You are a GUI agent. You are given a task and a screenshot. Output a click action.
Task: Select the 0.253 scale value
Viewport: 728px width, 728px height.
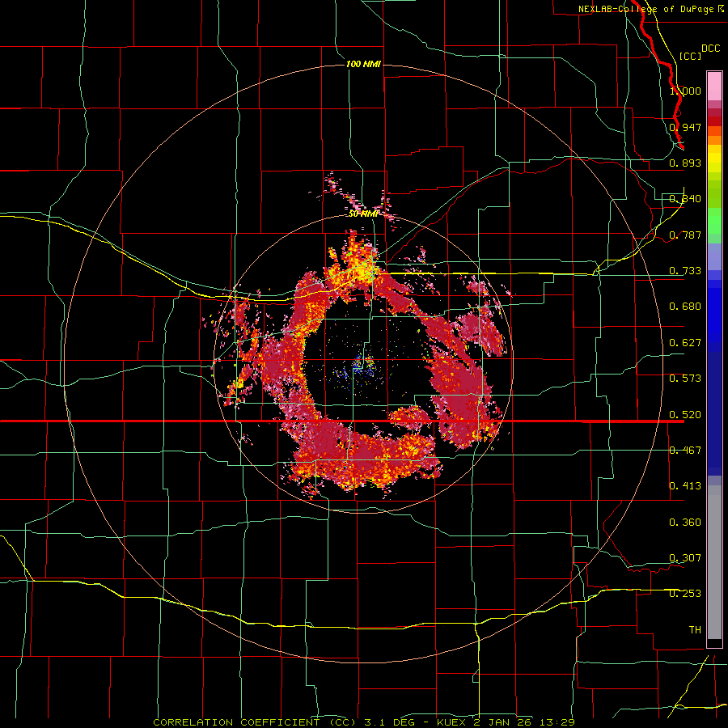[x=685, y=594]
